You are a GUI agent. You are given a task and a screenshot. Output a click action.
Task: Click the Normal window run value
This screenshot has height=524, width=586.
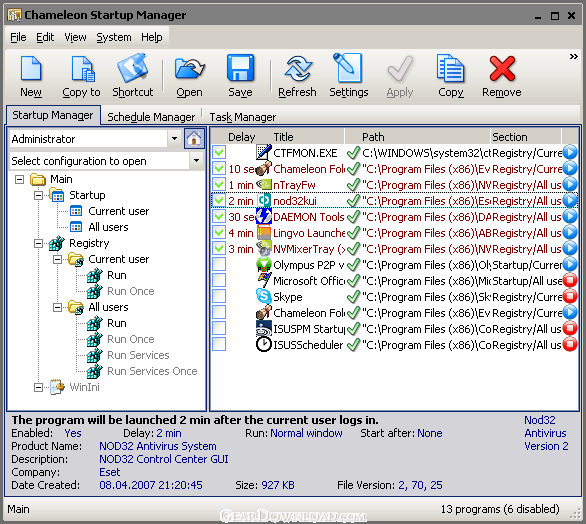click(x=306, y=433)
